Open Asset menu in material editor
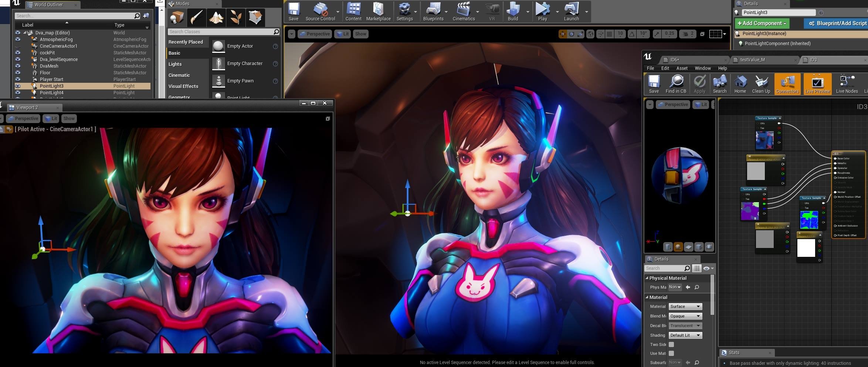 click(x=682, y=68)
